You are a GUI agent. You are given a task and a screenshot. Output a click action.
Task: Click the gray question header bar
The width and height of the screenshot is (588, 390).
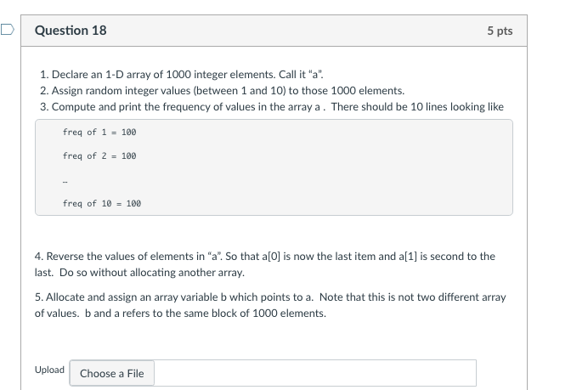[x=274, y=31]
